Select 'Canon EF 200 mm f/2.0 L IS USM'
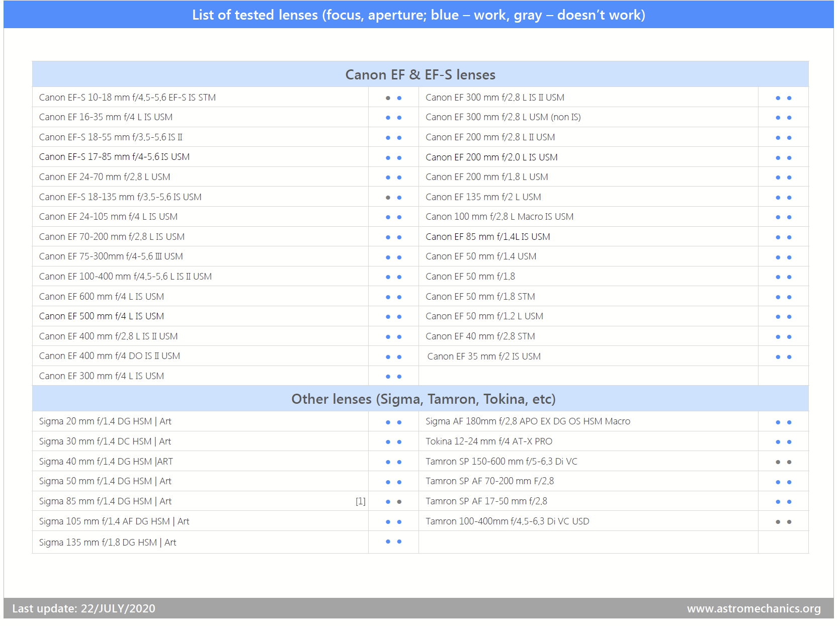 pos(491,157)
